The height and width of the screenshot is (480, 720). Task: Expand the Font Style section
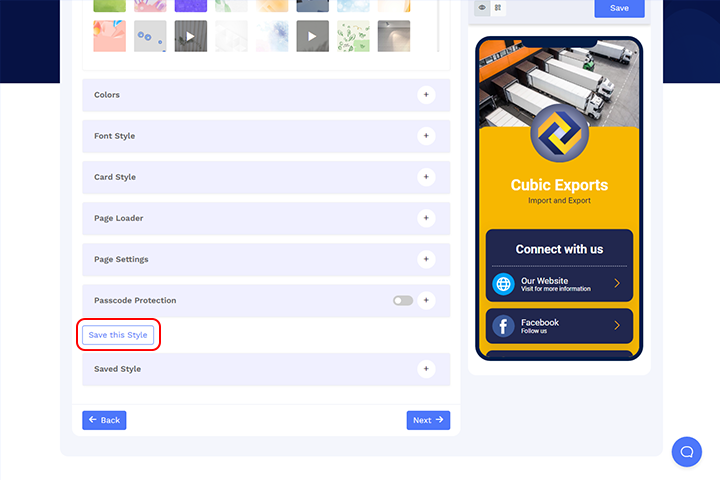point(426,136)
